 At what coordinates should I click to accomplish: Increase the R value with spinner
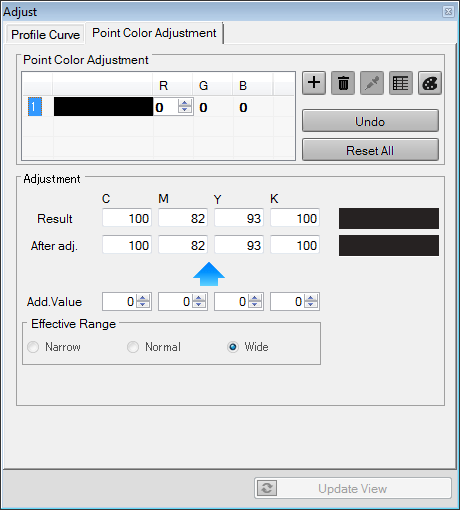pos(185,103)
